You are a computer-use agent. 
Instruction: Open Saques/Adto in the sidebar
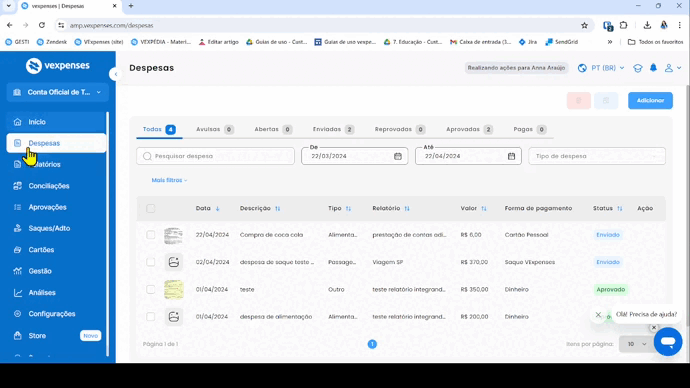[56, 228]
